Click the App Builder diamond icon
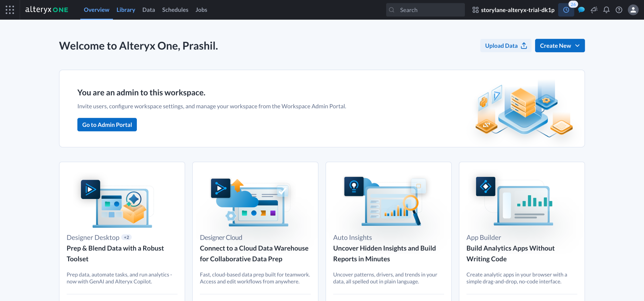Image resolution: width=644 pixels, height=301 pixels. tap(486, 186)
